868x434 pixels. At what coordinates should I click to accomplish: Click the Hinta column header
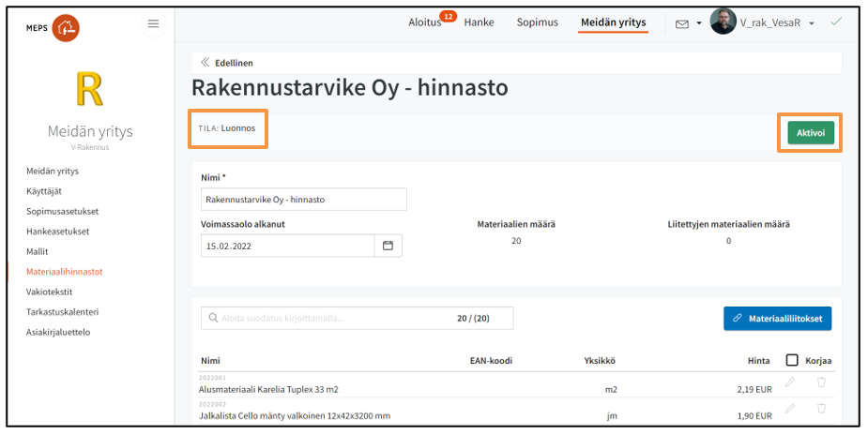point(758,361)
